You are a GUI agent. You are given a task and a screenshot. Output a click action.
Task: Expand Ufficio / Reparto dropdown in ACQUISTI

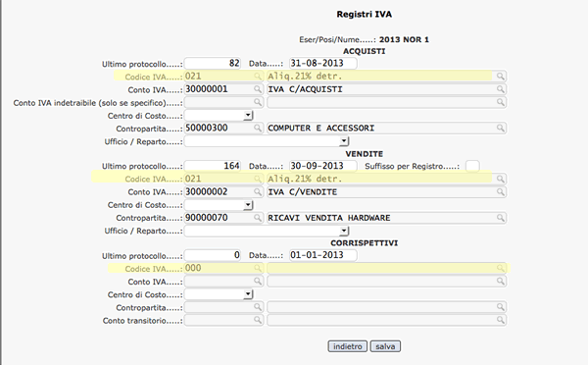point(344,141)
